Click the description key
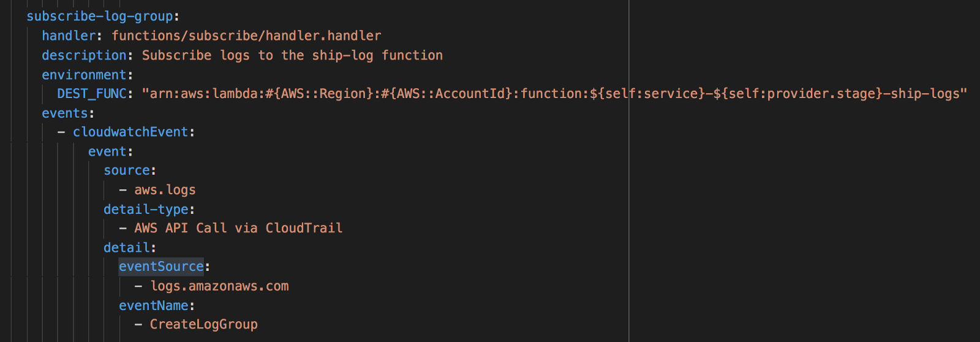Image resolution: width=980 pixels, height=342 pixels. [x=84, y=56]
